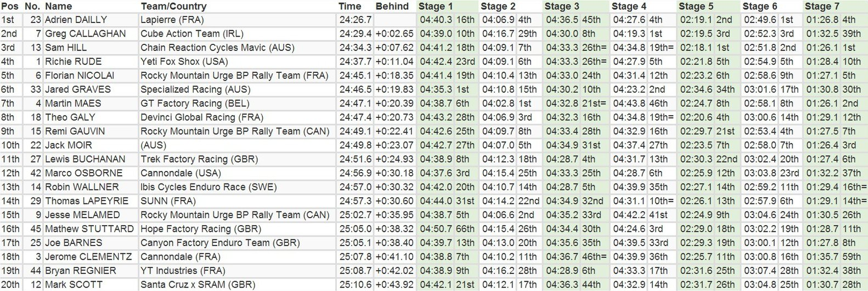Click the Name column header
The height and width of the screenshot is (291, 868).
(59, 7)
